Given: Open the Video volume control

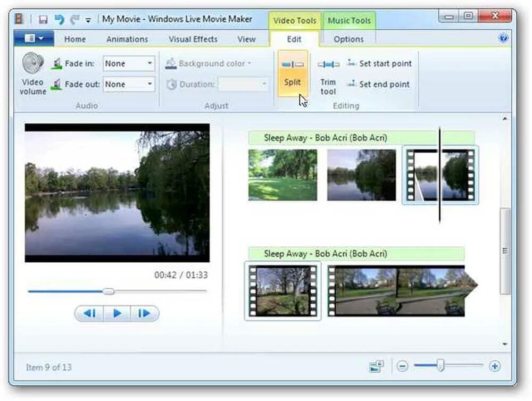Looking at the screenshot, I should pyautogui.click(x=33, y=73).
